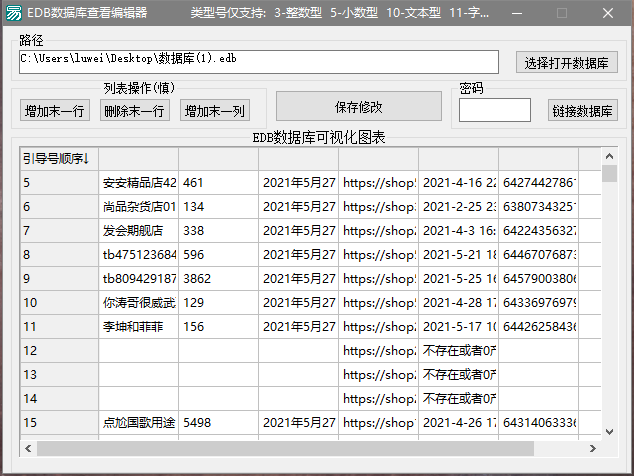This screenshot has width=634, height=476.
Task: Select the 李坤和菲菲 cell in row 11
Action: coord(138,327)
